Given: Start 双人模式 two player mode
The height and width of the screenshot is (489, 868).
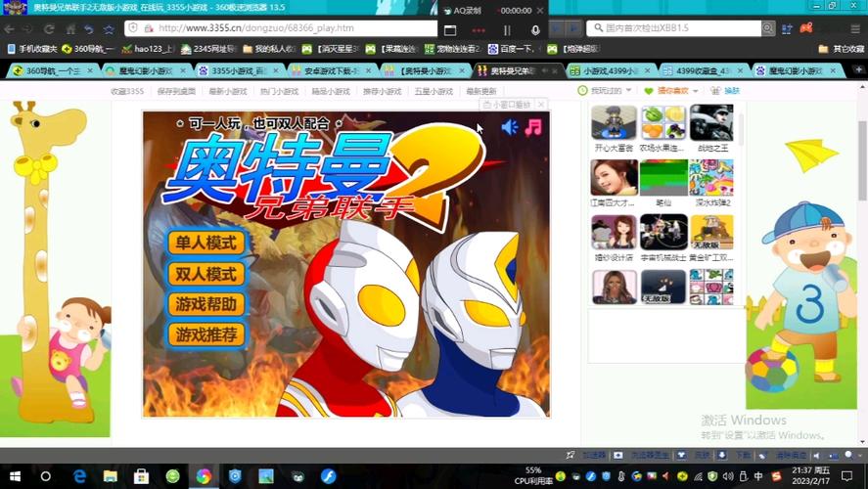Looking at the screenshot, I should (x=206, y=274).
